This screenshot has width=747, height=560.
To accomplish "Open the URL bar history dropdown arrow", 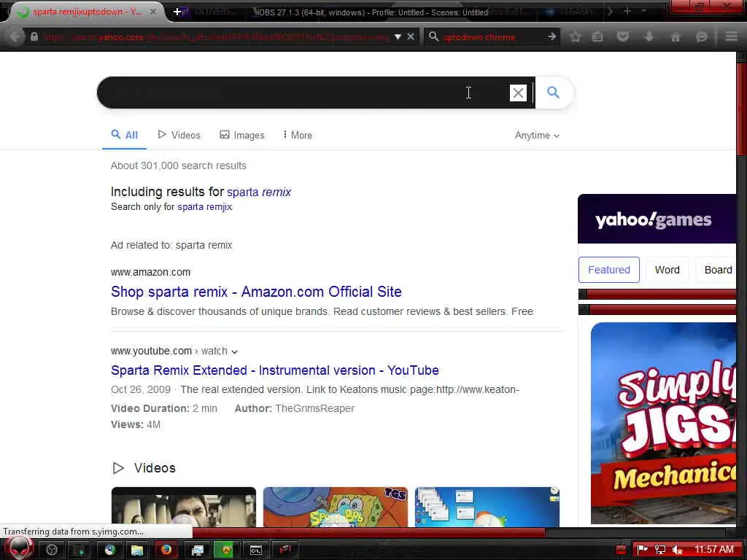I will coord(398,37).
